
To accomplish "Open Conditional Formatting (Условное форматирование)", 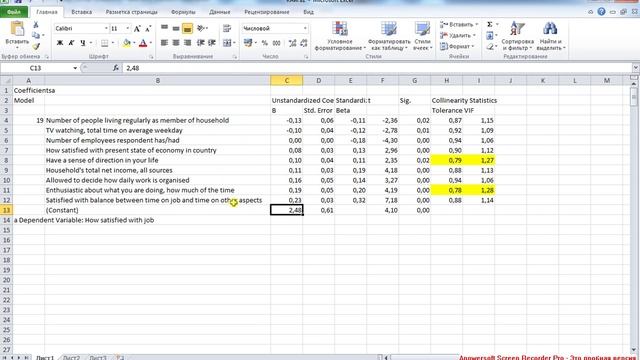I will tap(340, 36).
